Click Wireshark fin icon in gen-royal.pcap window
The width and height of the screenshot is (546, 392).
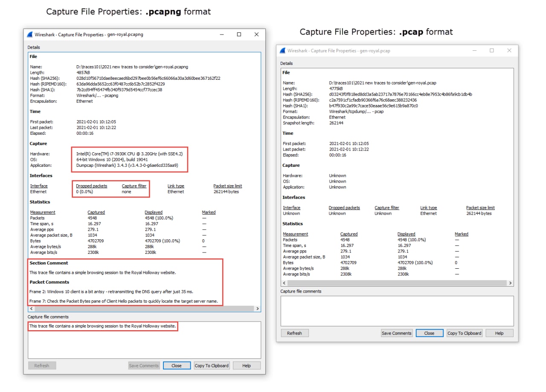(x=282, y=50)
